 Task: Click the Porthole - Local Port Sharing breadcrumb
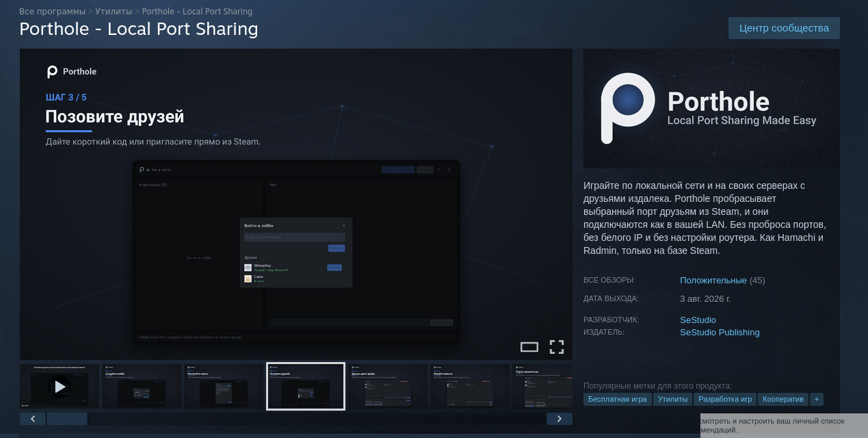click(x=197, y=12)
